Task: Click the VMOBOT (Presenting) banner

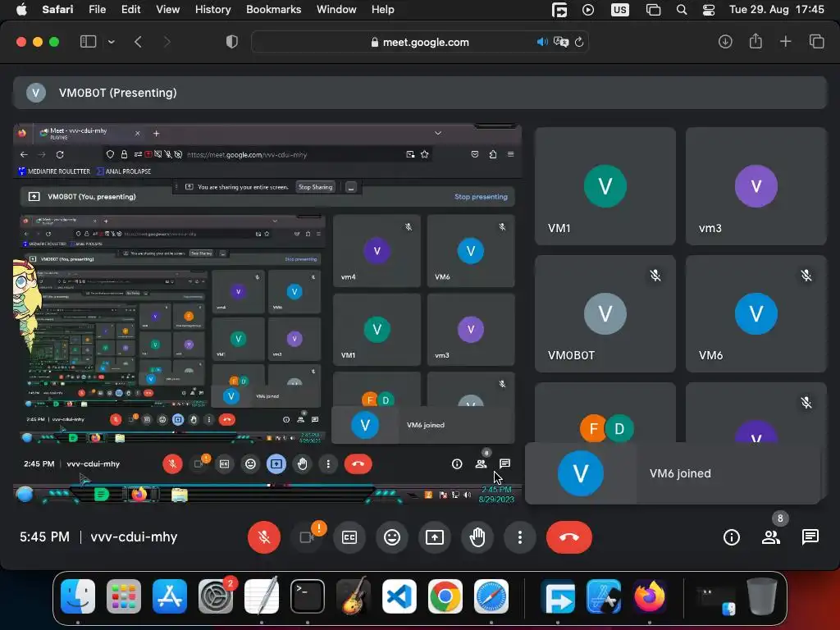Action: pyautogui.click(x=420, y=93)
